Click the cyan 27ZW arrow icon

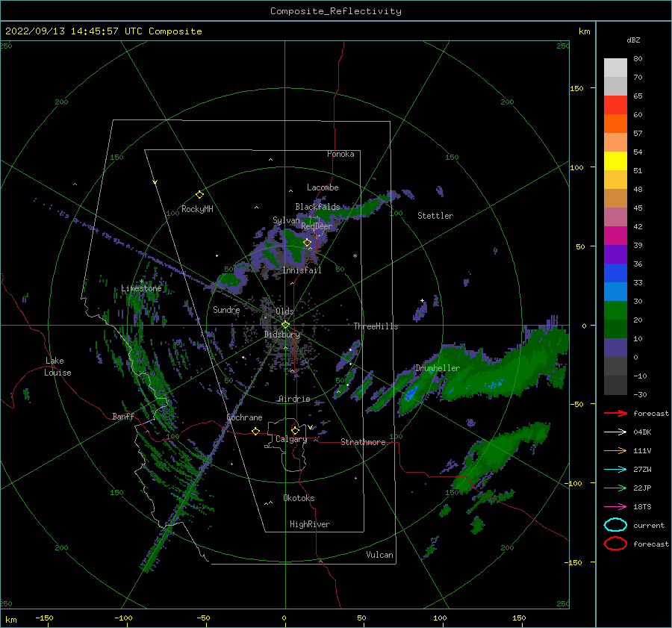[615, 470]
